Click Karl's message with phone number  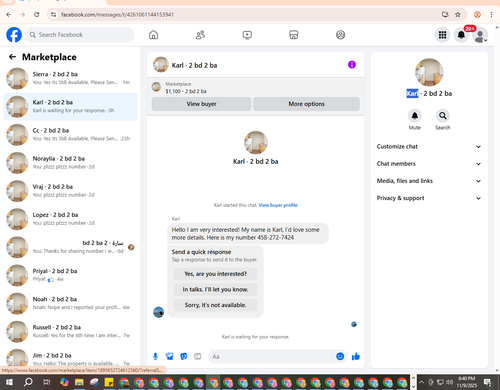(x=248, y=233)
